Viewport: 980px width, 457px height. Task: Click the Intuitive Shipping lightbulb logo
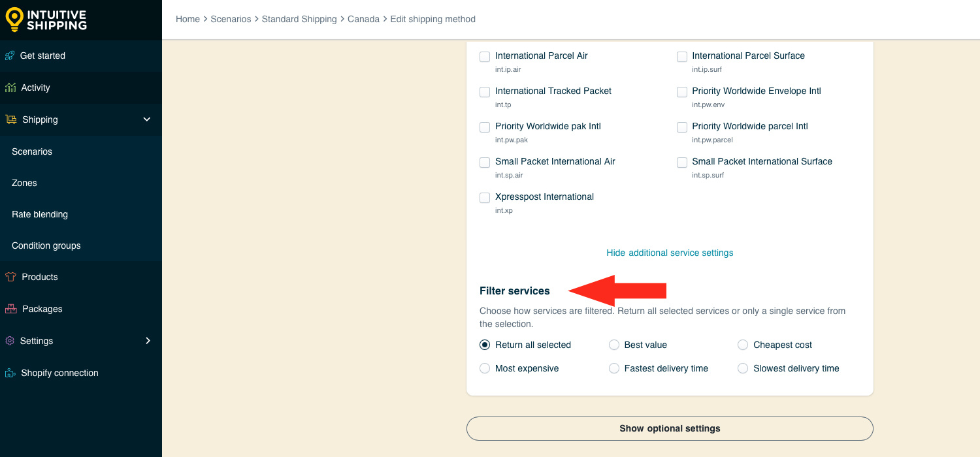pos(14,20)
